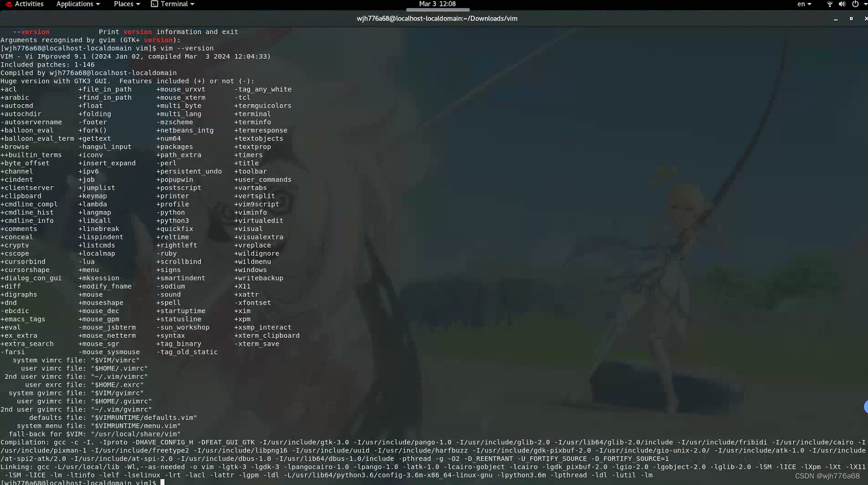868x485 pixels.
Task: Click the '+balloon_eval_term' feature text
Action: pyautogui.click(x=37, y=138)
